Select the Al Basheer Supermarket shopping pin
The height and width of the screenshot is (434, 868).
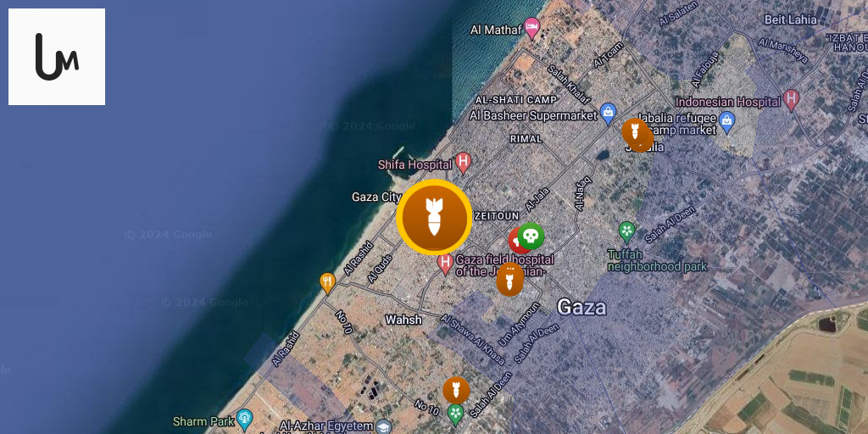(x=608, y=114)
